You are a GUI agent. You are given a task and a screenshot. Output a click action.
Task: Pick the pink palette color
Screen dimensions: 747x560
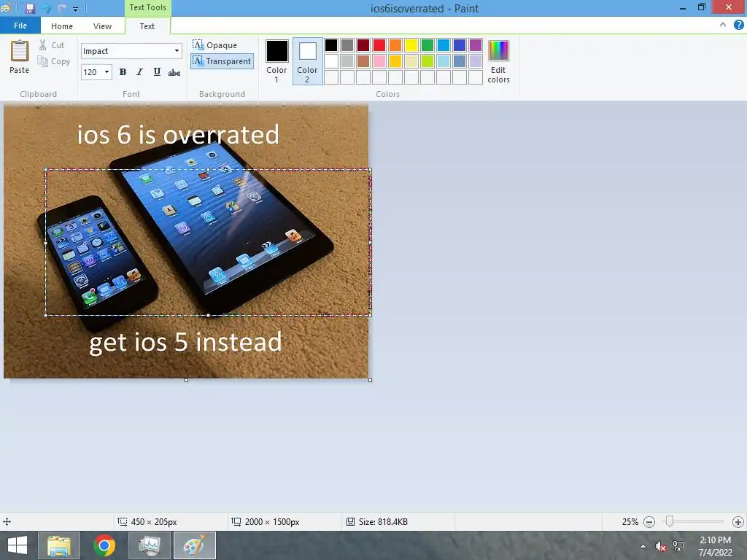click(x=379, y=61)
